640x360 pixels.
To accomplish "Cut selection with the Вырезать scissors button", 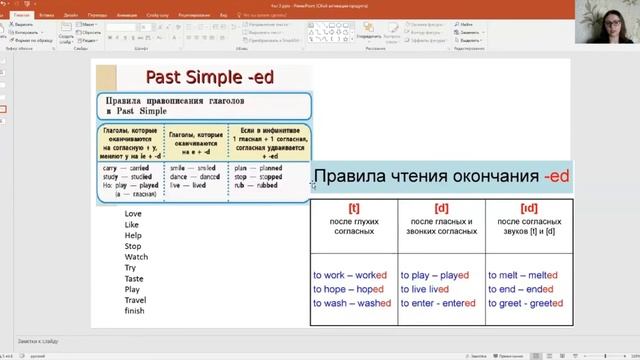I will click(21, 24).
